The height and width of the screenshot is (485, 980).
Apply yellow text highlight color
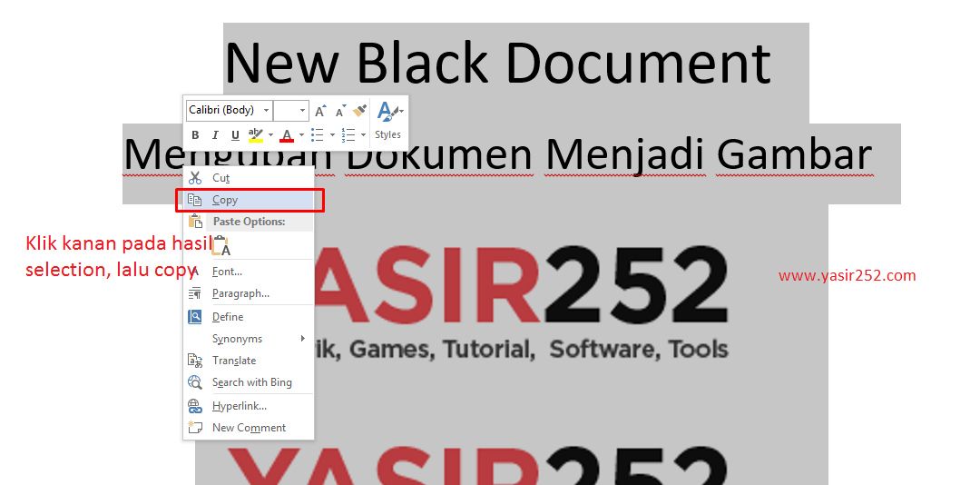coord(256,135)
